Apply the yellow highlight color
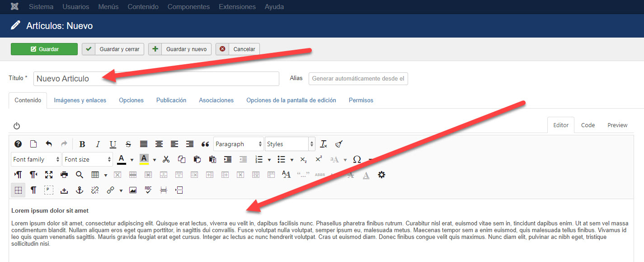Viewport: 644px width, 262px height. click(x=144, y=159)
